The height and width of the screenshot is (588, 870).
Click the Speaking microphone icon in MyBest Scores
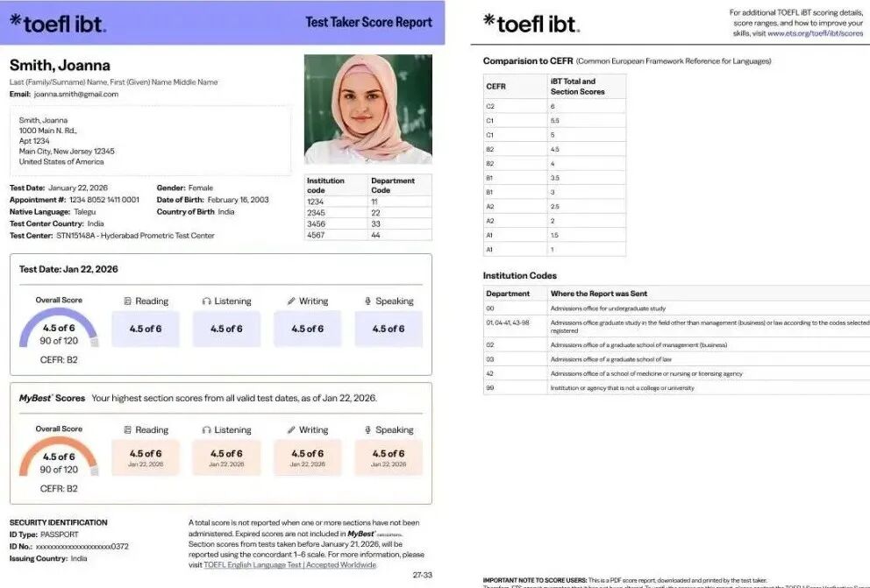[367, 429]
